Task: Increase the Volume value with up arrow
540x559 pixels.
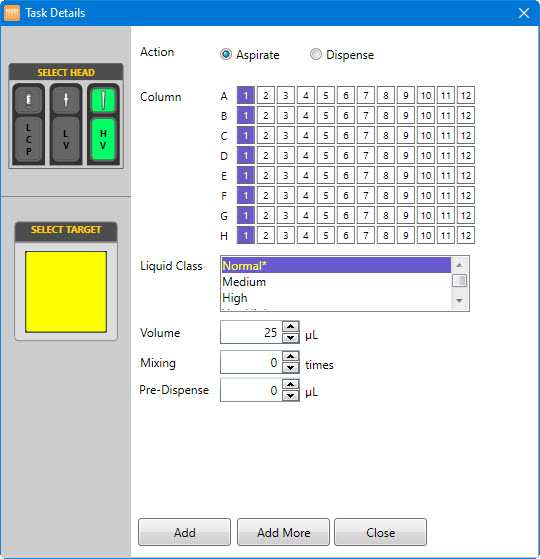Action: [291, 326]
